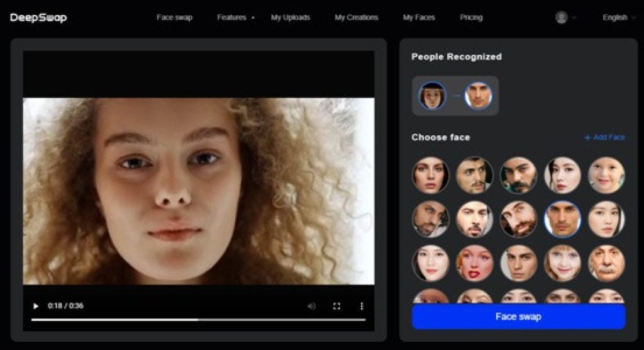The height and width of the screenshot is (350, 644).
Task: Choose young man third in third row
Action: pos(518,263)
